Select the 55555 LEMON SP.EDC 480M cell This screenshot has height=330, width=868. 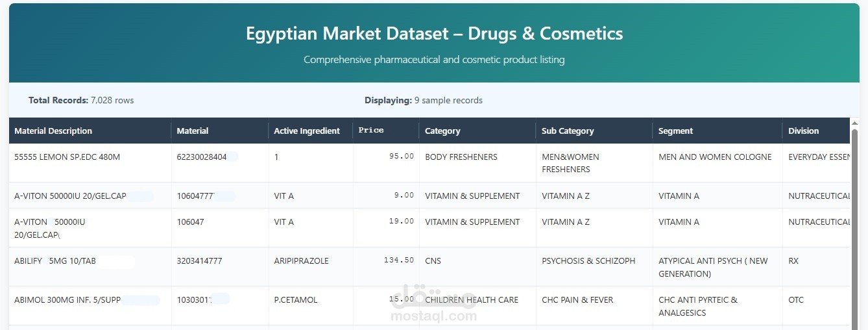(67, 157)
